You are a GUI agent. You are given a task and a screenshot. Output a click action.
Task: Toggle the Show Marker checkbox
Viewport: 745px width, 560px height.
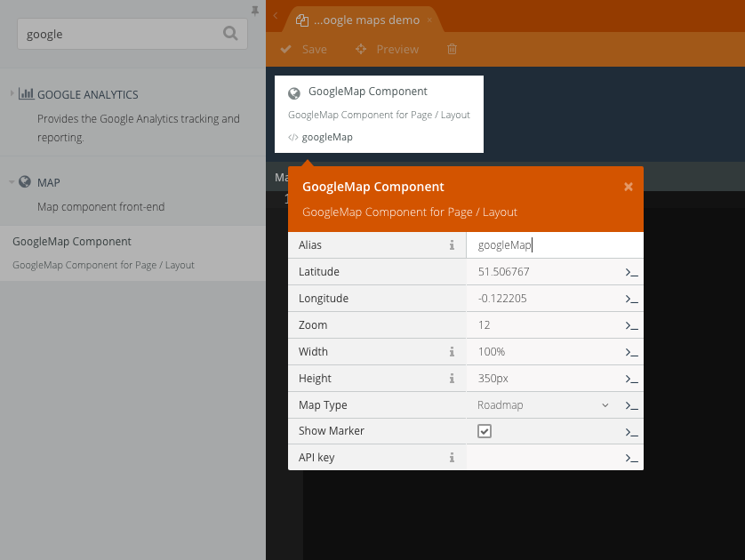(485, 431)
